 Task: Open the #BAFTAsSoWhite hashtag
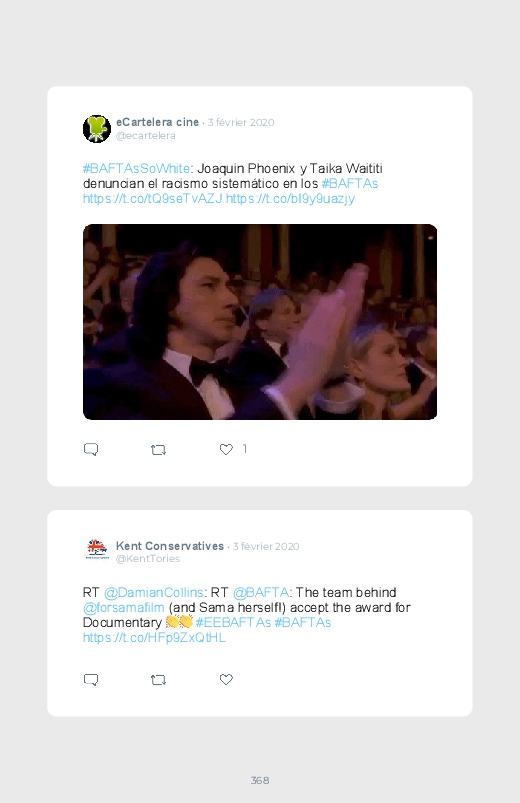[136, 168]
